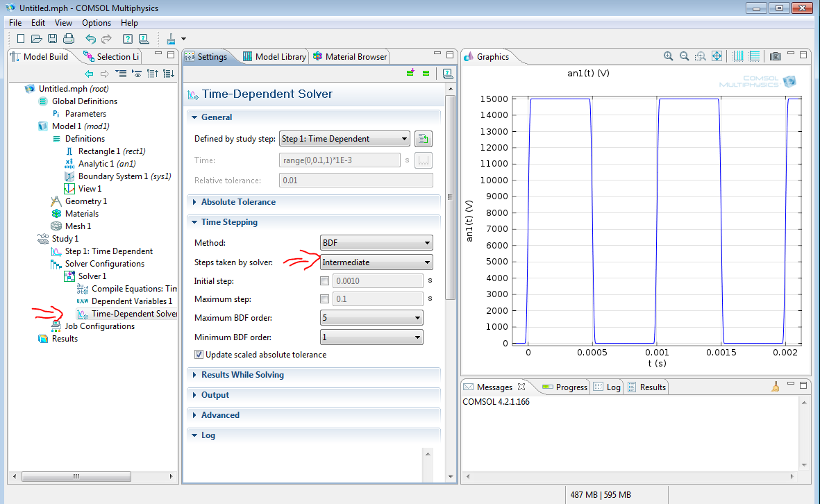Open the Steps taken by solver dropdown
The width and height of the screenshot is (820, 504).
(376, 262)
